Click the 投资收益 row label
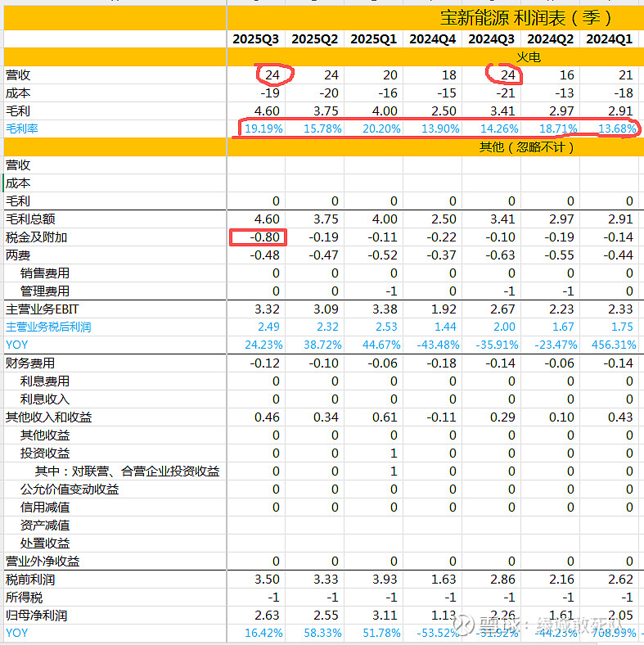The width and height of the screenshot is (644, 645). (x=45, y=453)
